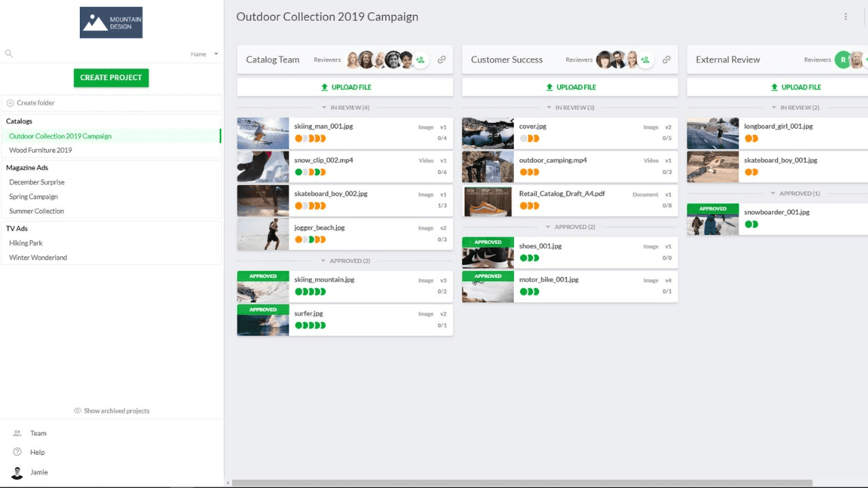
Task: Open the Team page
Action: 38,433
